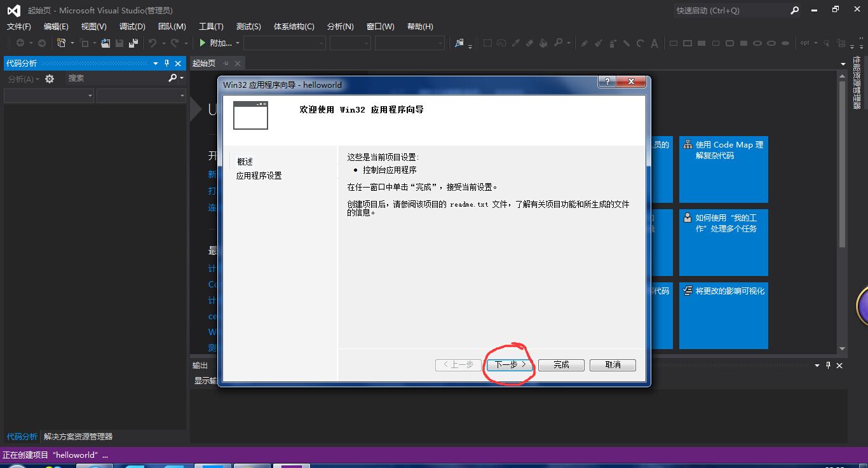This screenshot has height=468, width=868.
Task: Click the wizard help question-mark button
Action: pos(606,82)
